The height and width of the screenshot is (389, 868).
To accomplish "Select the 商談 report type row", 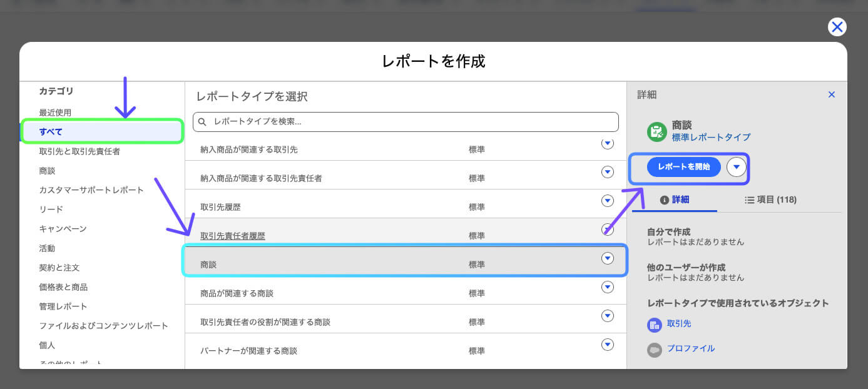I will coord(406,261).
